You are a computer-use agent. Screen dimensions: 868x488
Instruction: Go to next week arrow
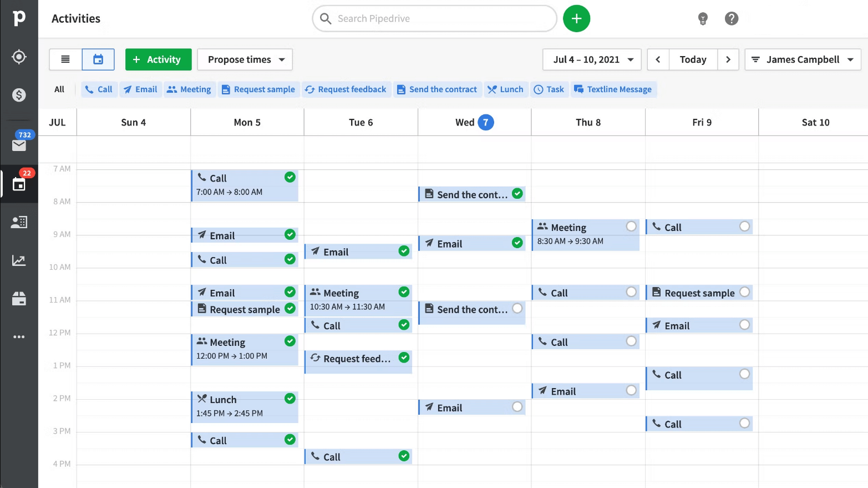[728, 59]
